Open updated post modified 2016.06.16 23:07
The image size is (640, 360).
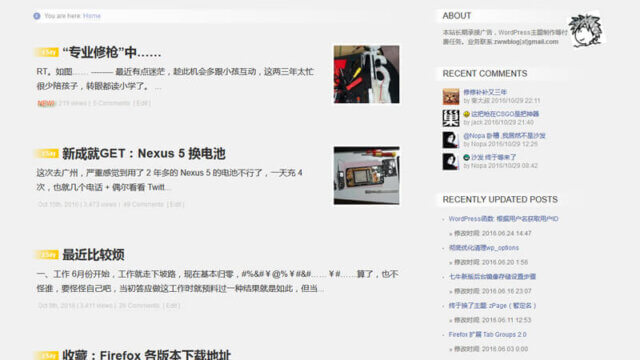(x=492, y=277)
